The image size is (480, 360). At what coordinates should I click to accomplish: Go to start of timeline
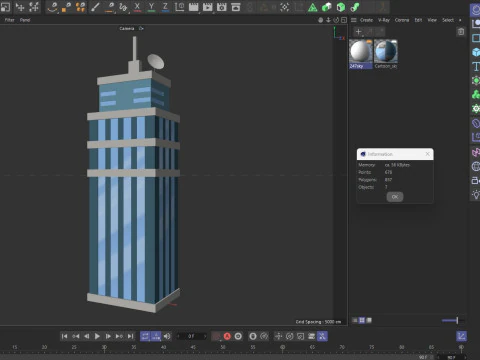tap(65, 336)
